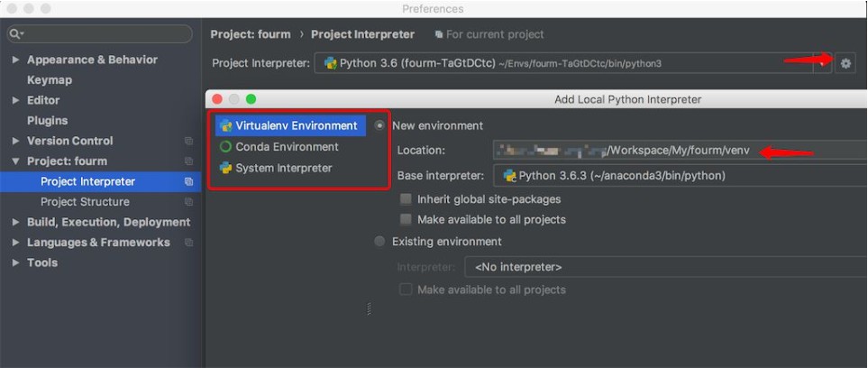Image resolution: width=868 pixels, height=368 pixels.
Task: Open the Base interpreter dropdown
Action: point(676,176)
